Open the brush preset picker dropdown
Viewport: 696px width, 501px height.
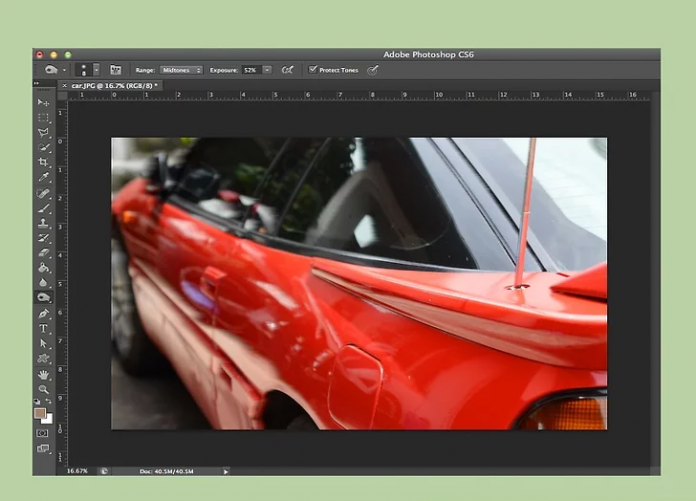[96, 70]
